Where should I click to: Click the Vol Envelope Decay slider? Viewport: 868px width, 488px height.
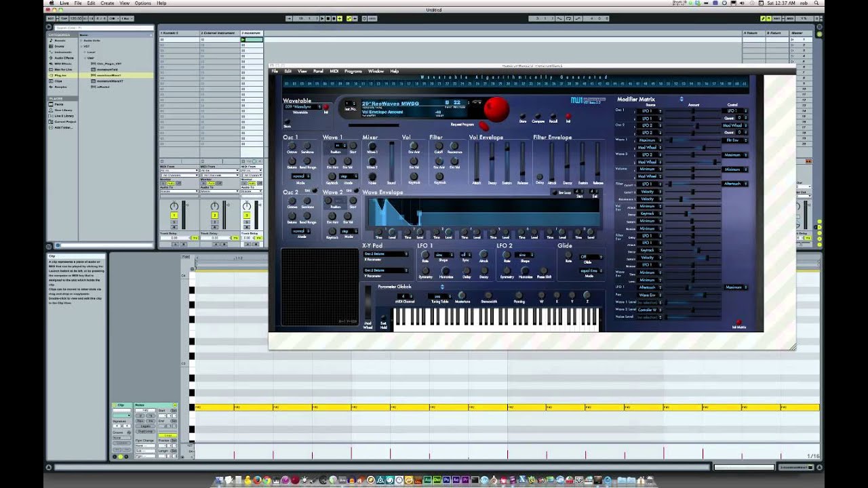click(x=492, y=161)
